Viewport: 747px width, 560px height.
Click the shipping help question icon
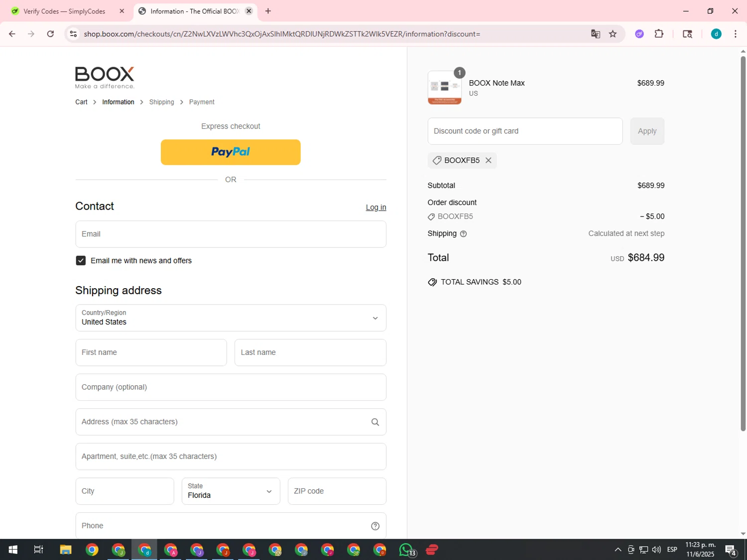coord(463,234)
